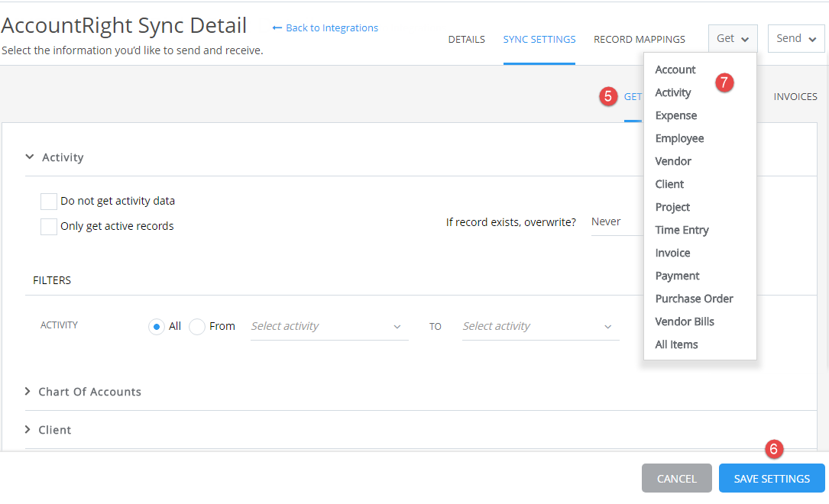Open the Get dropdown button
This screenshot has height=504, width=829.
(733, 39)
